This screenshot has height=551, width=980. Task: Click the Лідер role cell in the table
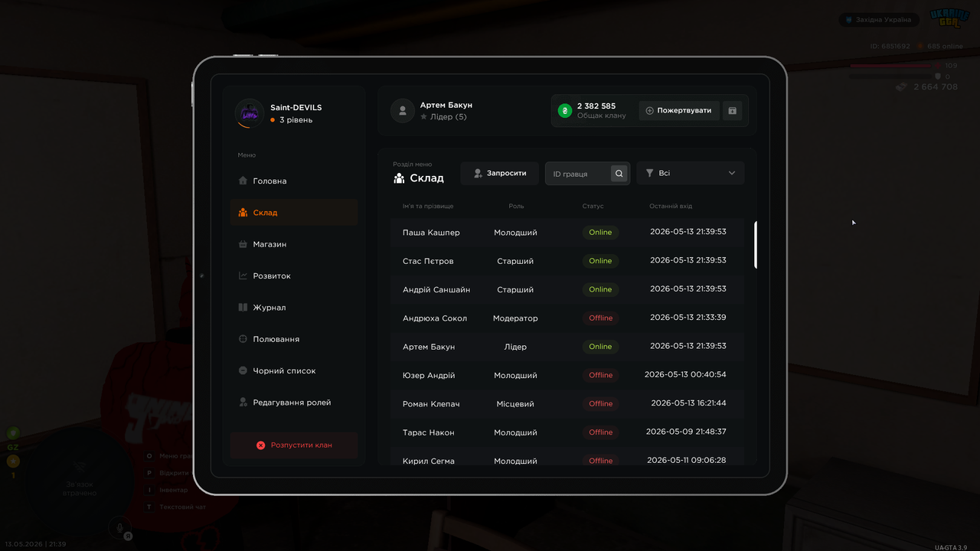(515, 347)
